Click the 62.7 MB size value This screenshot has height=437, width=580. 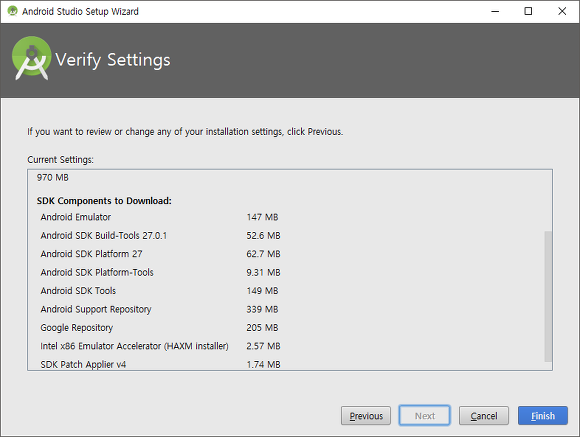263,254
